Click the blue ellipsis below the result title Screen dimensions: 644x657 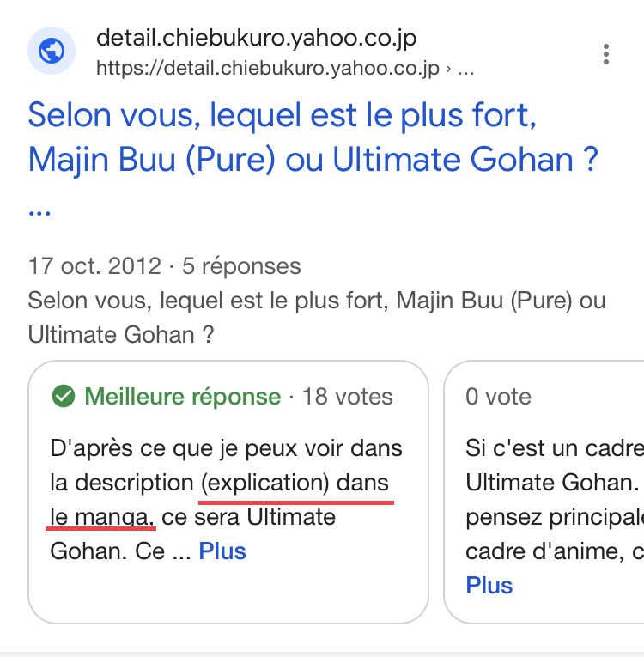point(39,210)
